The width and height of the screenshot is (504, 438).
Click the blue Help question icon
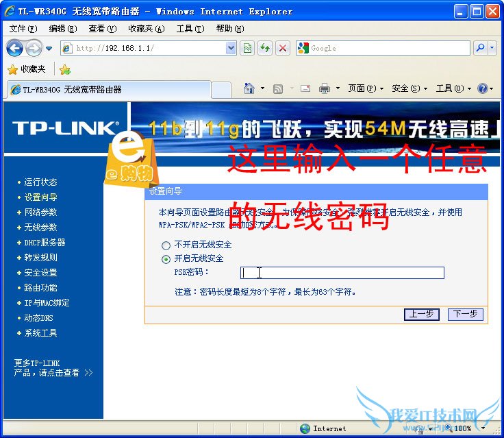tap(483, 88)
